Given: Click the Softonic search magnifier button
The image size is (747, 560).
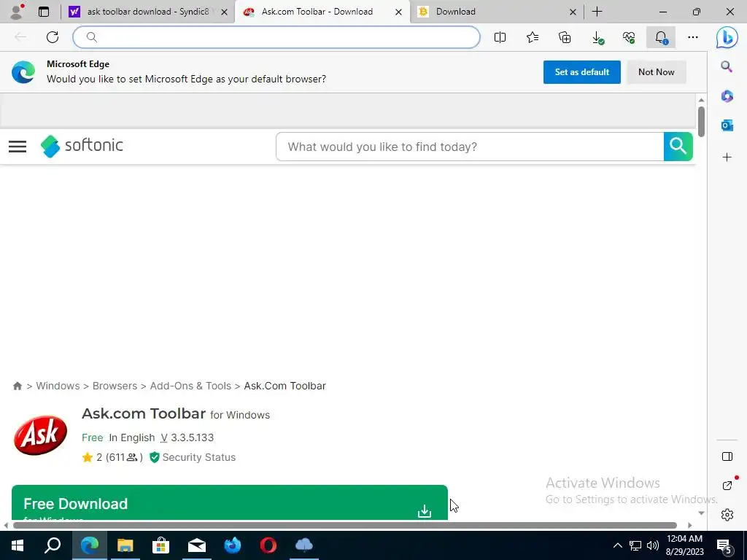Looking at the screenshot, I should tap(678, 146).
